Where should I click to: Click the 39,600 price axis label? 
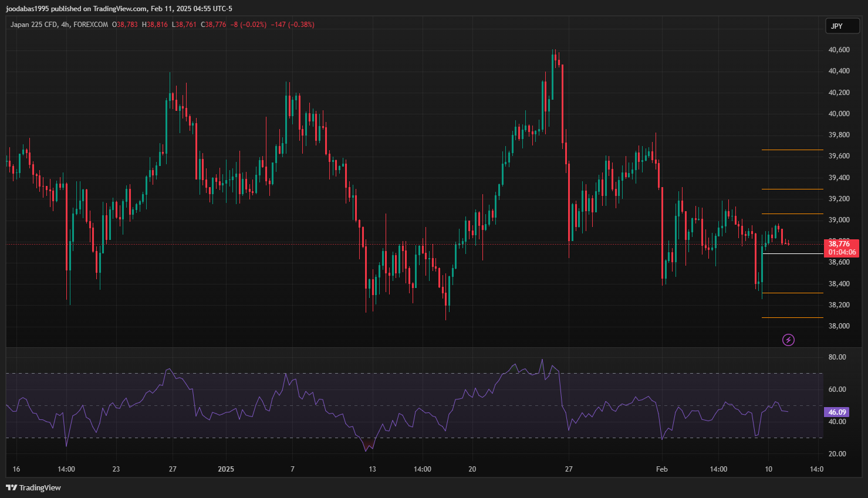coord(839,156)
